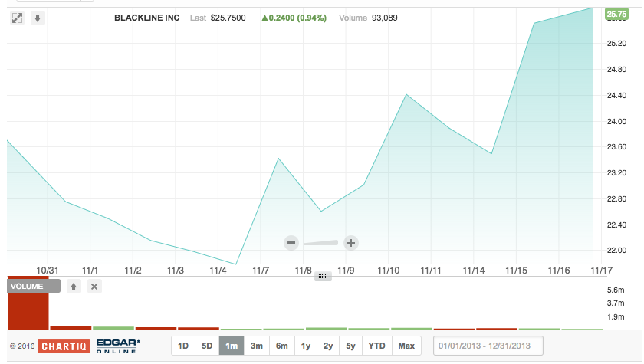
Task: Select the 5y time range
Action: click(x=350, y=346)
